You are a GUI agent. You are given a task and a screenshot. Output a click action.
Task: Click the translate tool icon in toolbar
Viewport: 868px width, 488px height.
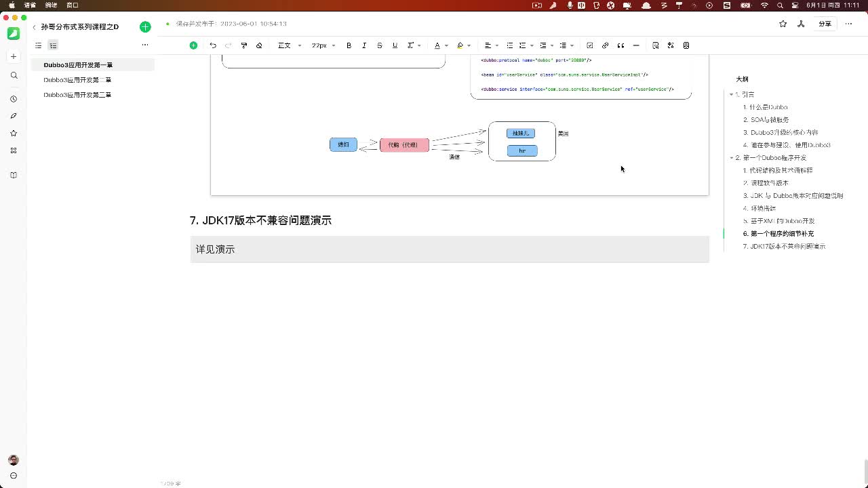click(671, 45)
